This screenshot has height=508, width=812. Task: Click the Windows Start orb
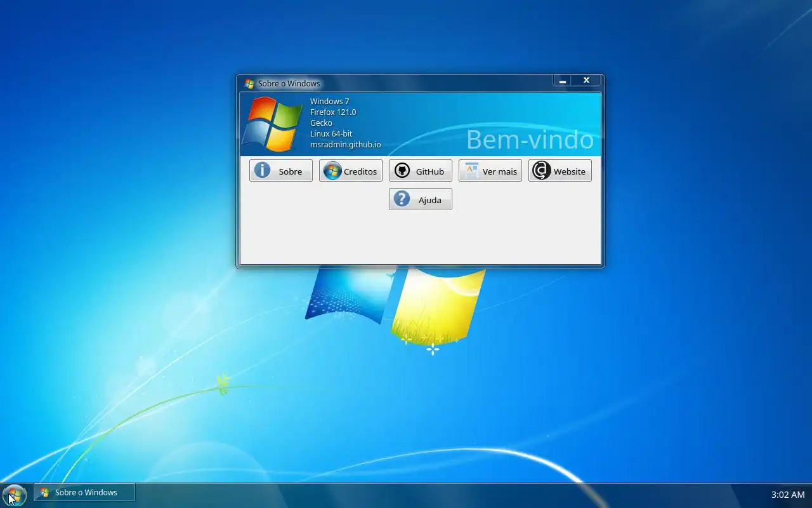point(14,495)
